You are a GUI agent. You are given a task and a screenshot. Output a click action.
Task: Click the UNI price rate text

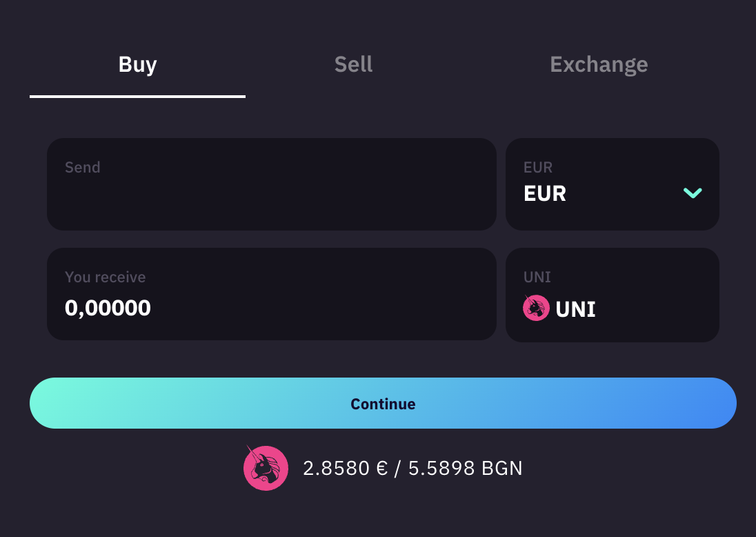click(412, 469)
